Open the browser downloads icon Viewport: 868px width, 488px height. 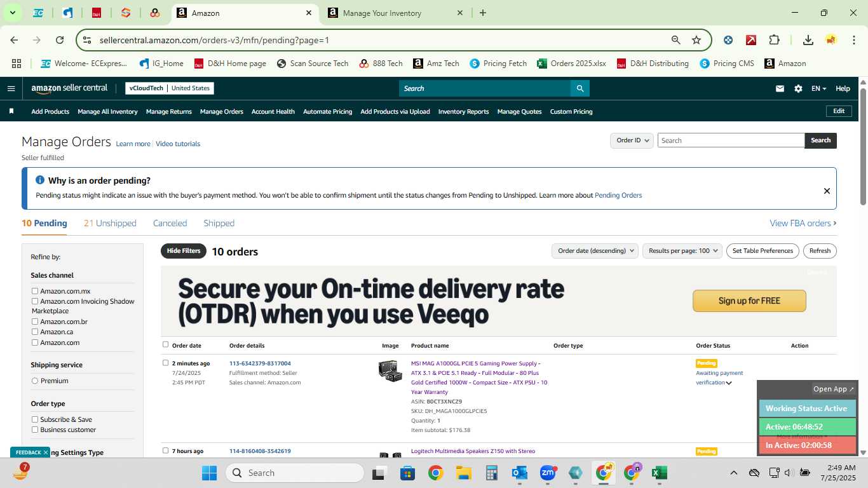tap(808, 40)
